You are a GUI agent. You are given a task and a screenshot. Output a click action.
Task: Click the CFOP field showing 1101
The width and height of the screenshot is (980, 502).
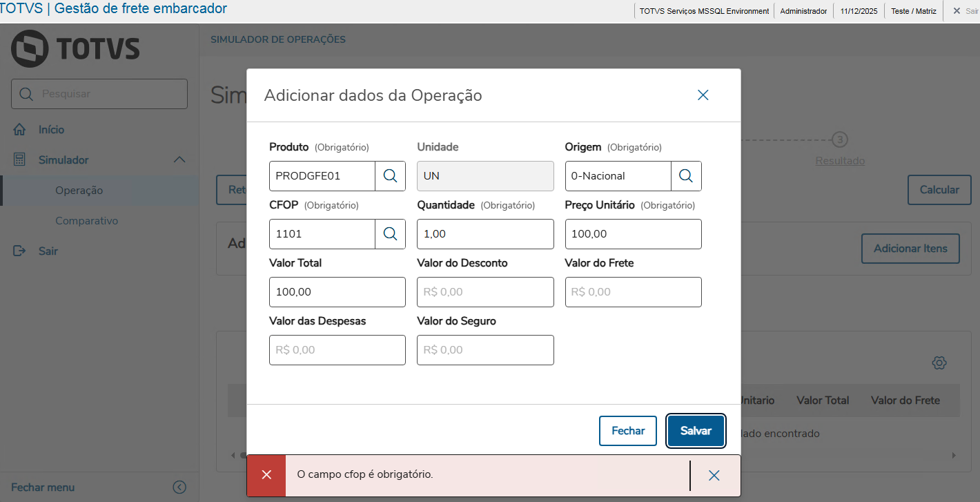pos(322,234)
